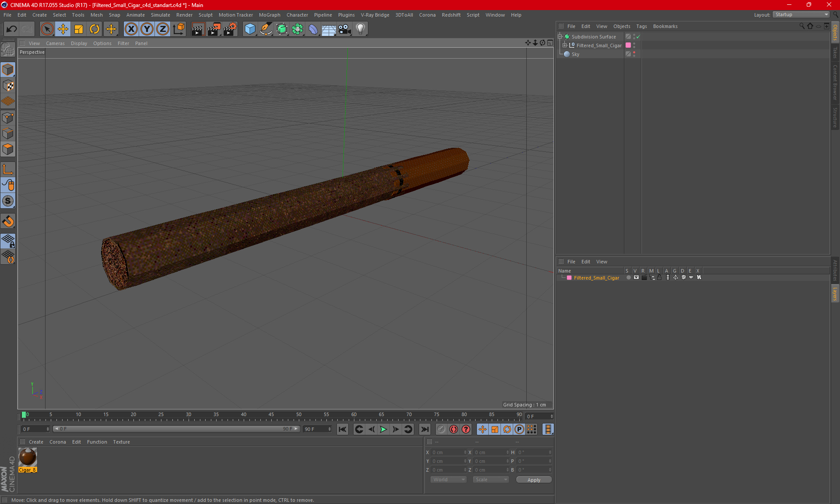Viewport: 840px width, 504px height.
Task: Click the Undo arrow icon
Action: tap(11, 29)
